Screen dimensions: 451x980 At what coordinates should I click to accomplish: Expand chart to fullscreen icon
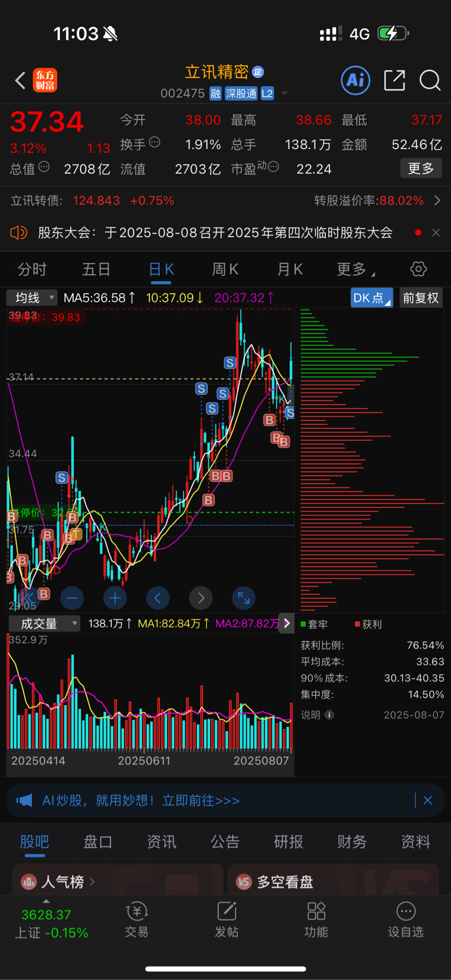pyautogui.click(x=244, y=598)
